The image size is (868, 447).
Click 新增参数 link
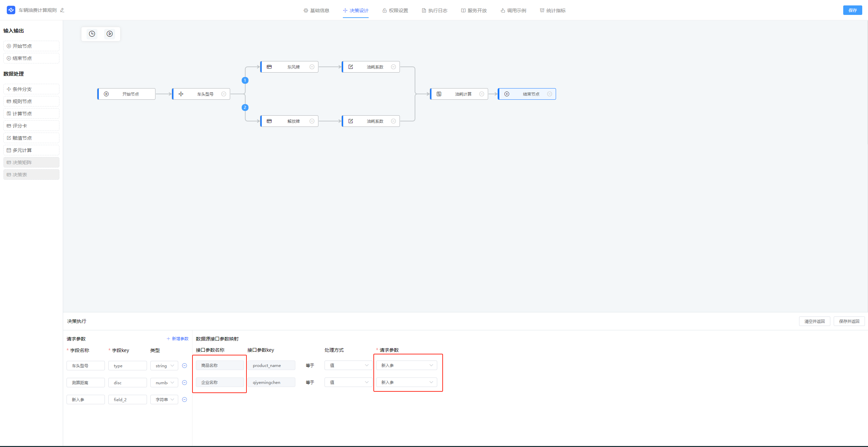[178, 338]
